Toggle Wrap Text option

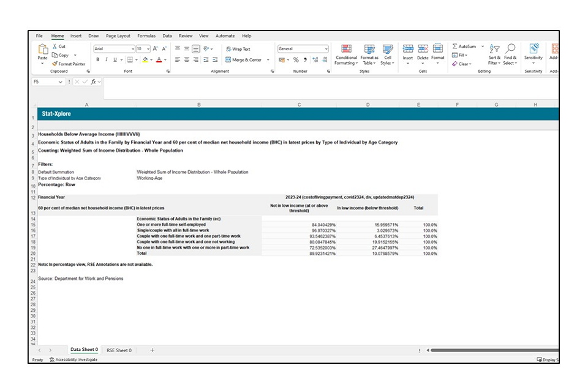coord(238,49)
